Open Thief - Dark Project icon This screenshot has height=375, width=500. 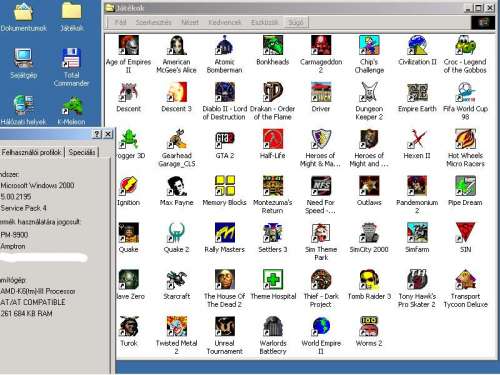point(321,279)
